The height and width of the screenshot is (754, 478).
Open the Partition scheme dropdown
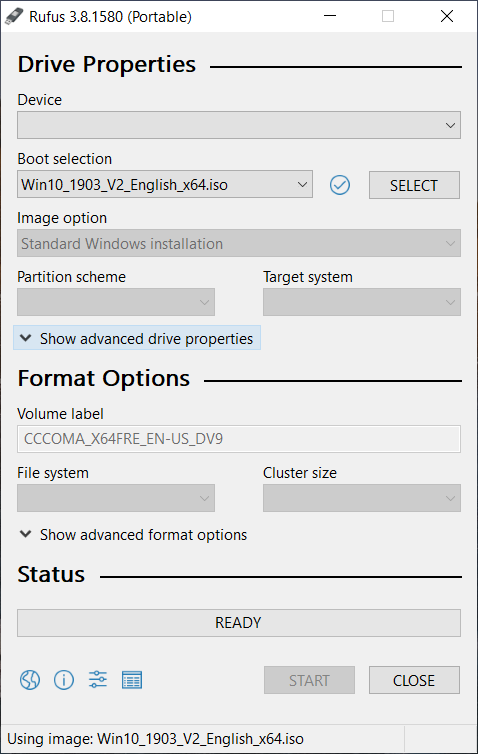116,302
